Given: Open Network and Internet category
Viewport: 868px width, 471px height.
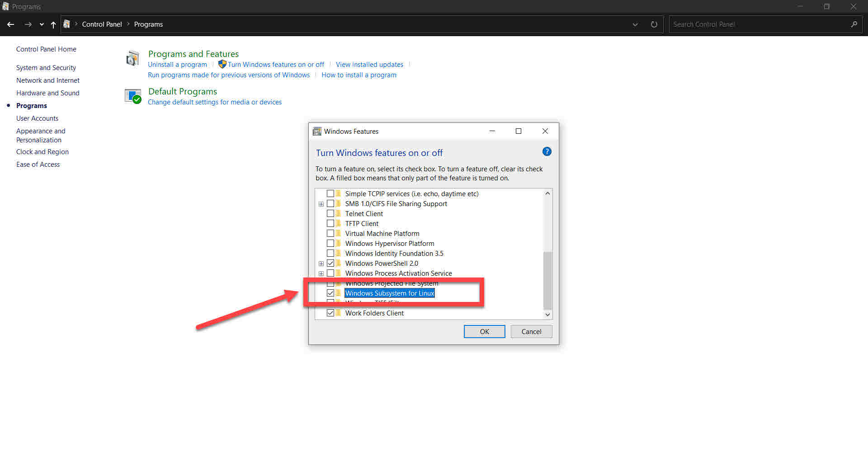Looking at the screenshot, I should pyautogui.click(x=48, y=80).
